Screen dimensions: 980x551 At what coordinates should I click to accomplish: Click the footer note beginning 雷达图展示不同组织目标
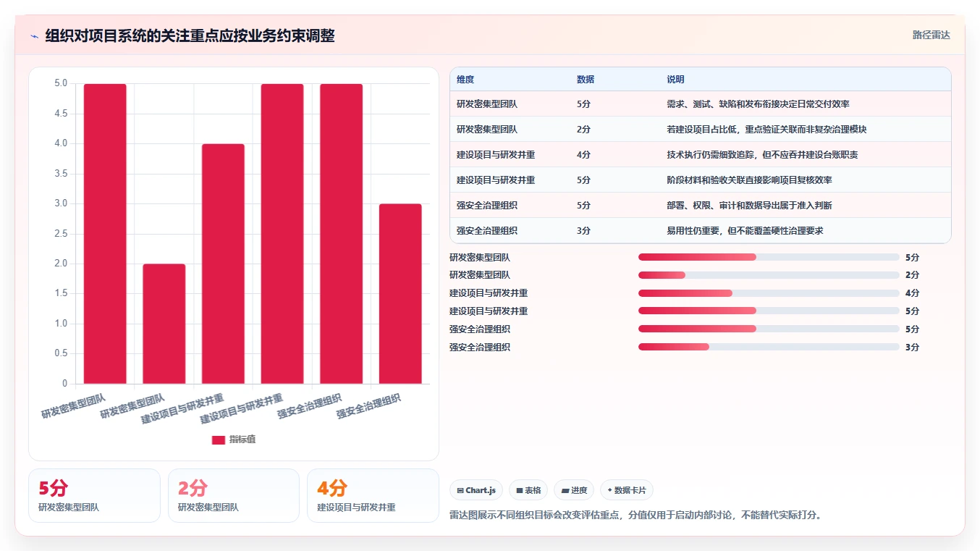(x=635, y=516)
